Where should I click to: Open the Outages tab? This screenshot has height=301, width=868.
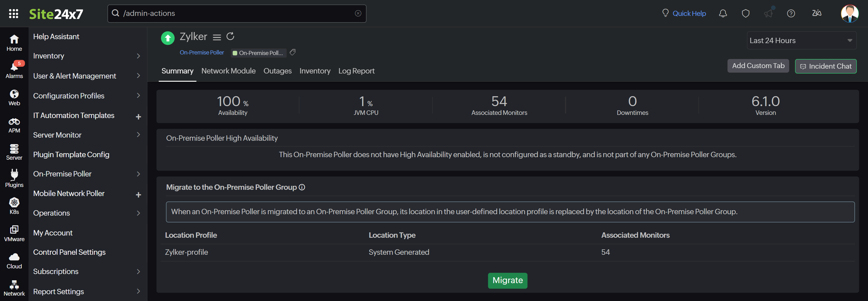pos(277,71)
